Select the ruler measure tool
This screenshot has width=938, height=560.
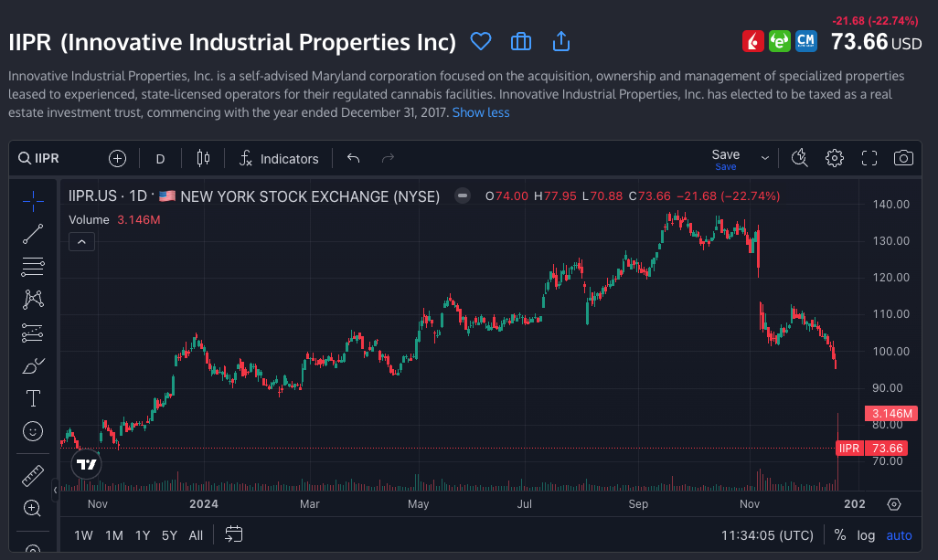[33, 476]
